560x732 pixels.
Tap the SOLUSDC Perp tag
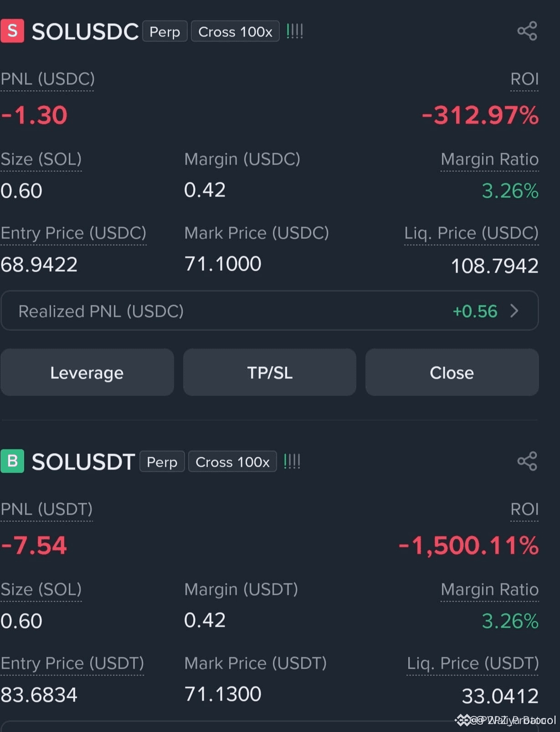[x=164, y=31]
